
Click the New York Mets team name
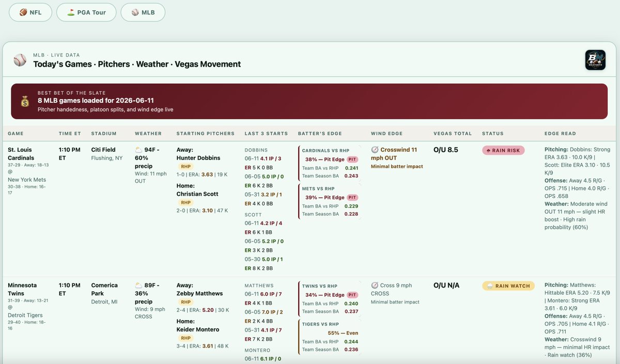pos(27,179)
